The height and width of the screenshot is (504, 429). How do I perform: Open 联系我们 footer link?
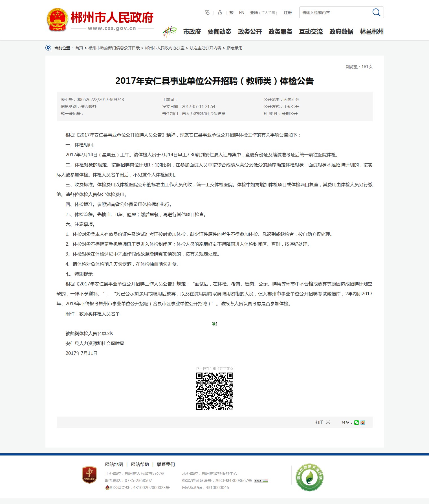(166, 464)
